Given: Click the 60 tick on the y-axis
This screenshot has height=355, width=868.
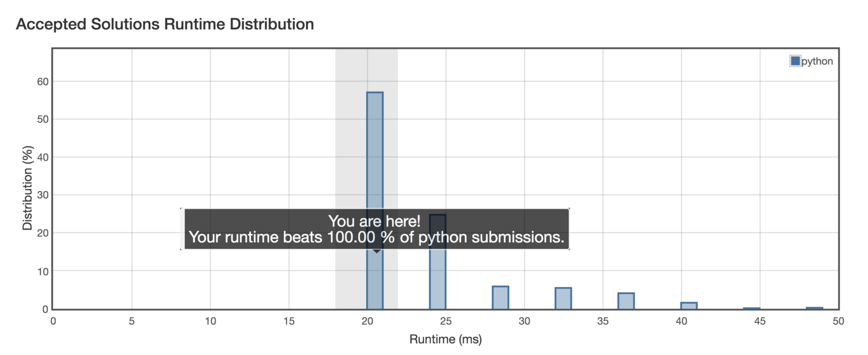Looking at the screenshot, I should point(43,82).
